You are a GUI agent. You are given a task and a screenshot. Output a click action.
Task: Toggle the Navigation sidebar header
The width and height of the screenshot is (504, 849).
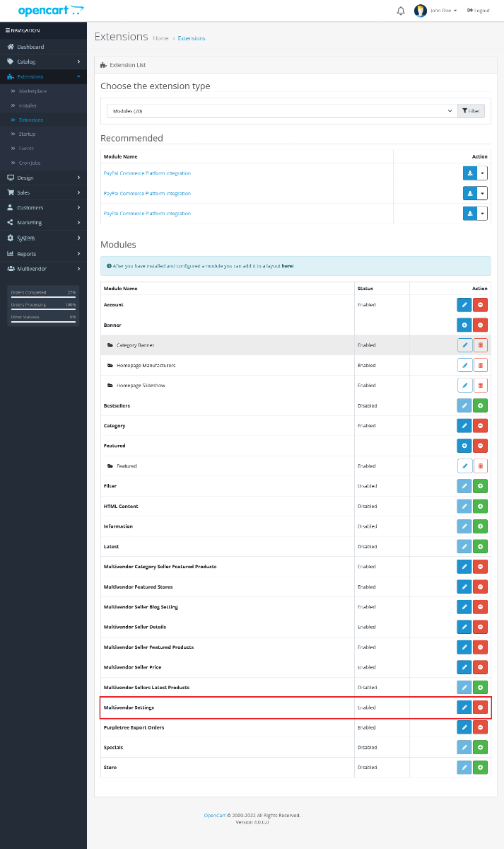[43, 30]
